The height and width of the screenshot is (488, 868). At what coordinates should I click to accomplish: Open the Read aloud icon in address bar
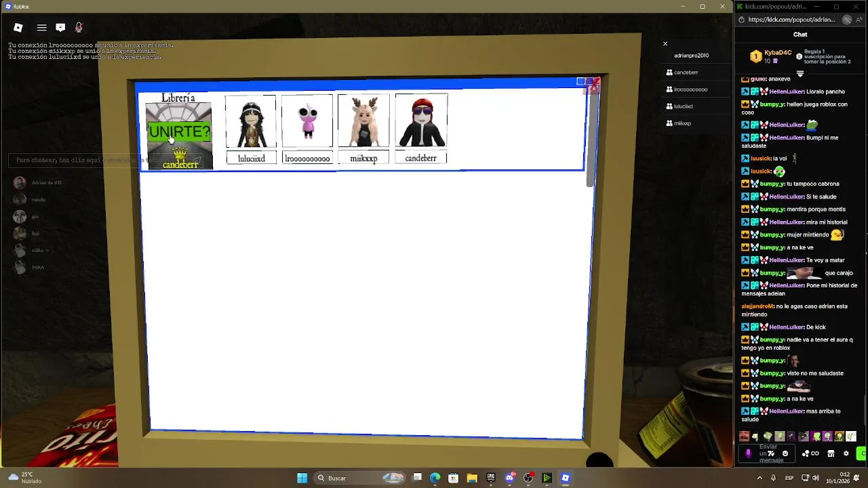click(859, 20)
